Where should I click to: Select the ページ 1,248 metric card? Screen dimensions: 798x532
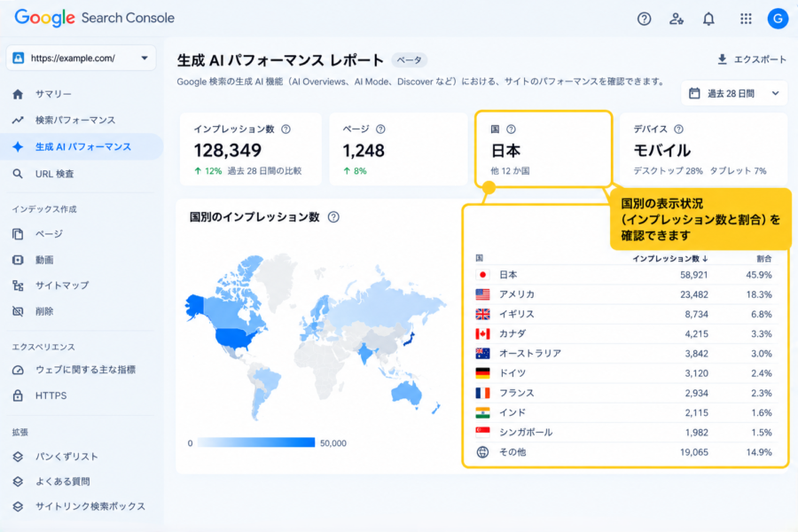pyautogui.click(x=398, y=149)
